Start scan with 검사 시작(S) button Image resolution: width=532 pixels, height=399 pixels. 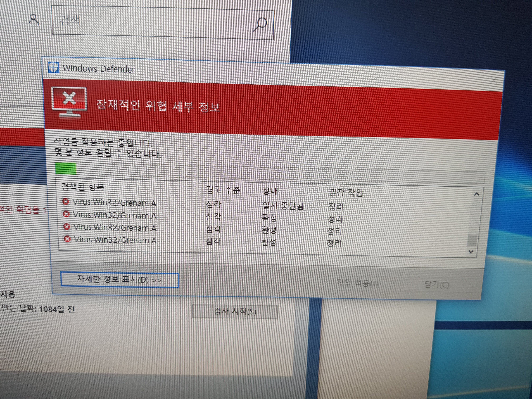point(235,312)
